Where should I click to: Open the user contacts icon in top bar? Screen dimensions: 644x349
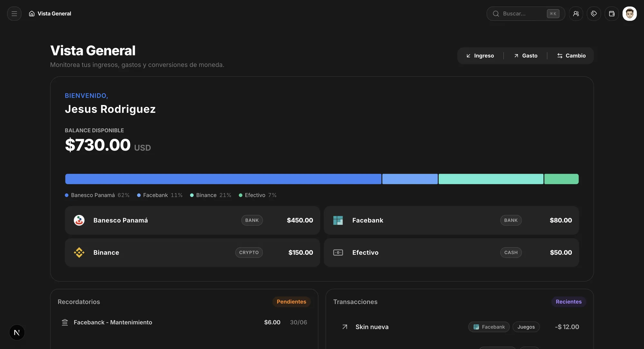click(576, 14)
